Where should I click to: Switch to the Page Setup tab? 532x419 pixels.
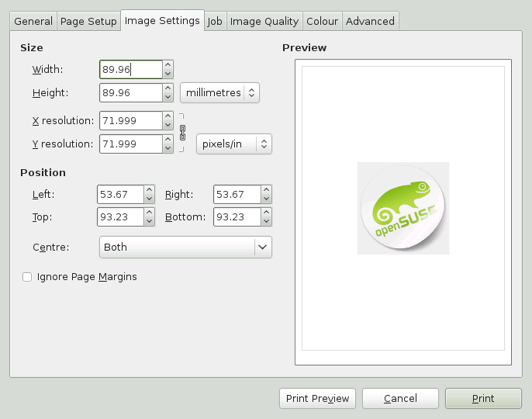[88, 22]
